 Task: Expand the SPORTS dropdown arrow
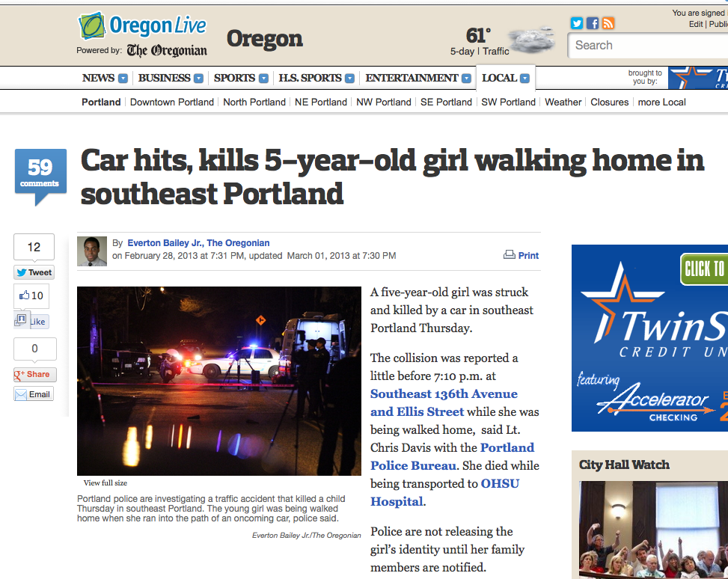263,79
